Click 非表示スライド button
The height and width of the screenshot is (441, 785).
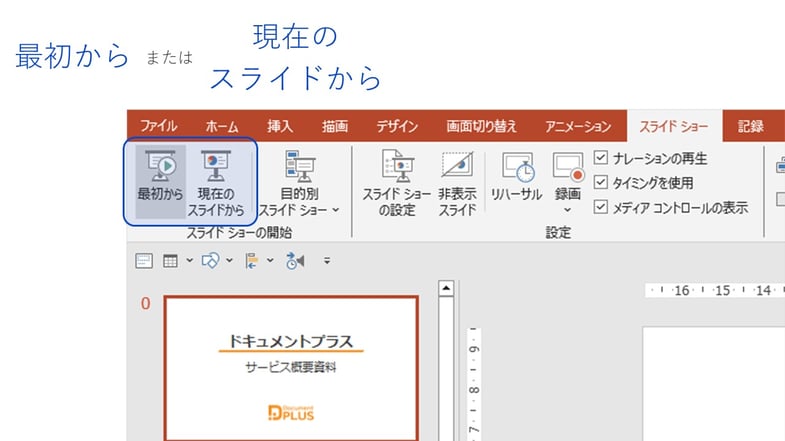pyautogui.click(x=457, y=183)
